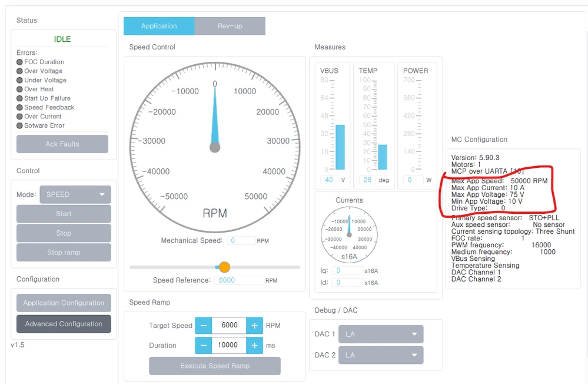This screenshot has height=384, width=588.
Task: Start the motor with Start button
Action: coord(64,214)
